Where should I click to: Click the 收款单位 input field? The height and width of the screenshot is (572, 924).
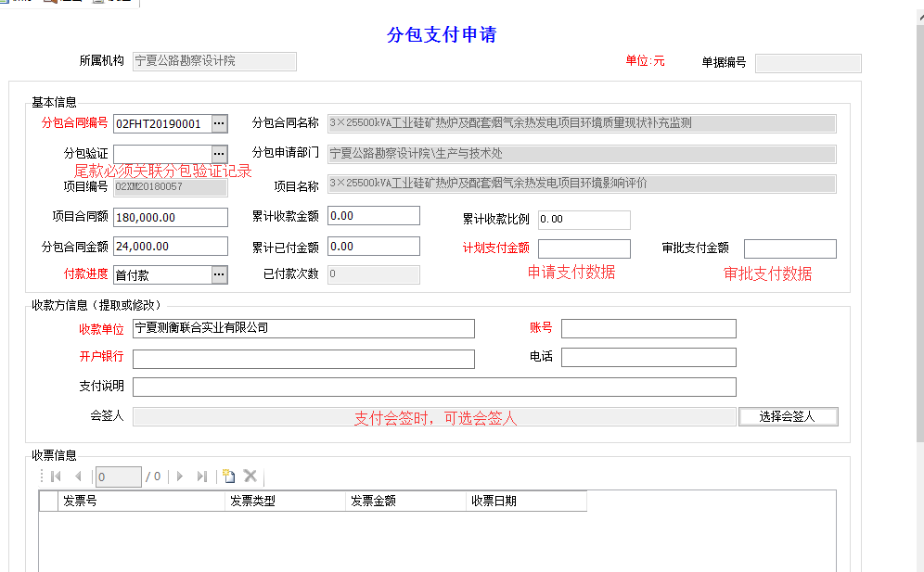pos(303,329)
